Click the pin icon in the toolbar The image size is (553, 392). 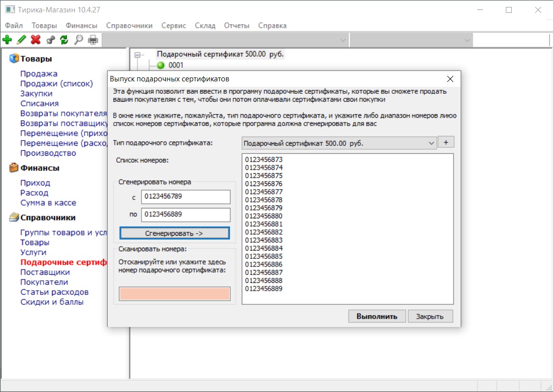click(50, 40)
